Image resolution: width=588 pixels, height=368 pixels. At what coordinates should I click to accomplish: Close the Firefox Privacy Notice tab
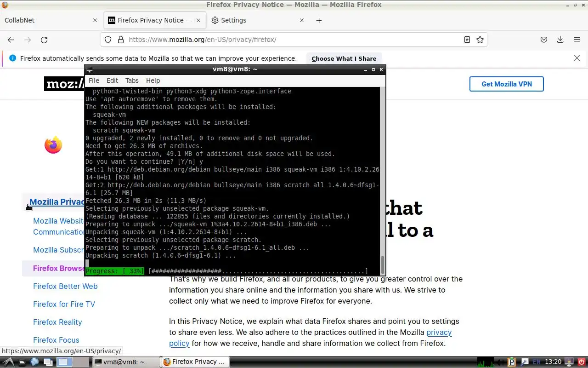(x=199, y=20)
